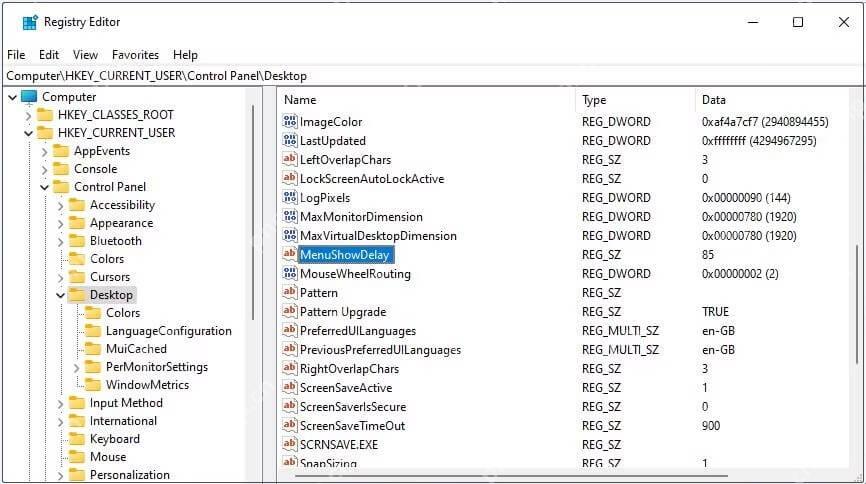Screen dimensions: 866x484
Task: Click the SCRNSAVE.EXE string icon
Action: (290, 444)
